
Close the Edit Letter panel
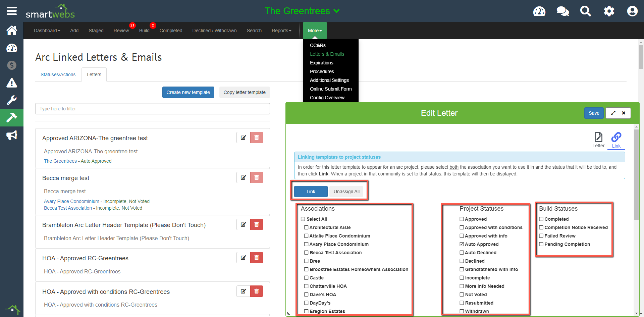click(x=624, y=113)
